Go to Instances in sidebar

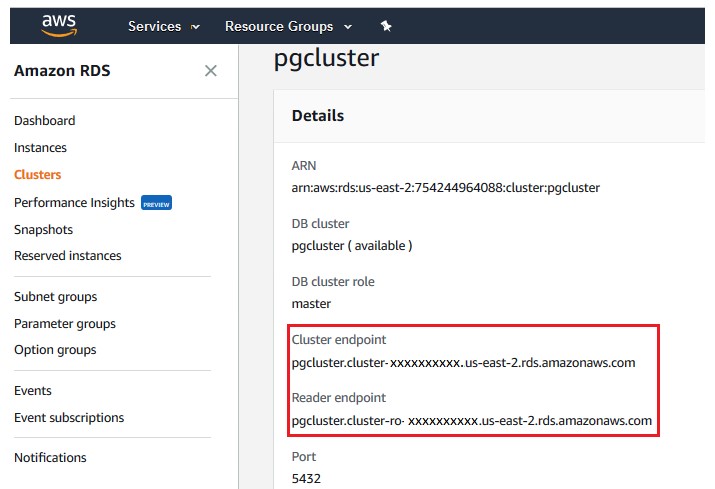coord(40,148)
